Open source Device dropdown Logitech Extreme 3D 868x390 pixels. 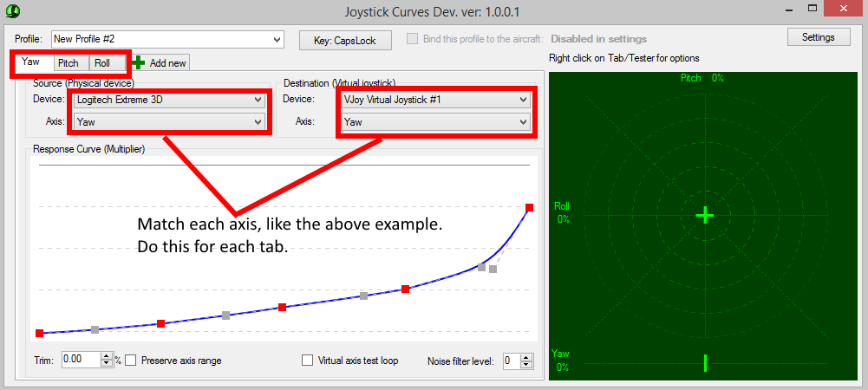click(169, 100)
